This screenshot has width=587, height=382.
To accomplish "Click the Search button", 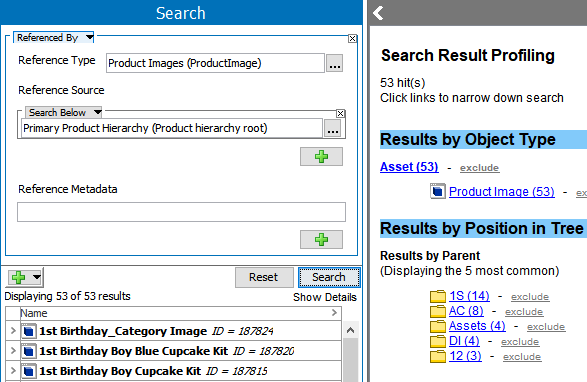I will (329, 278).
